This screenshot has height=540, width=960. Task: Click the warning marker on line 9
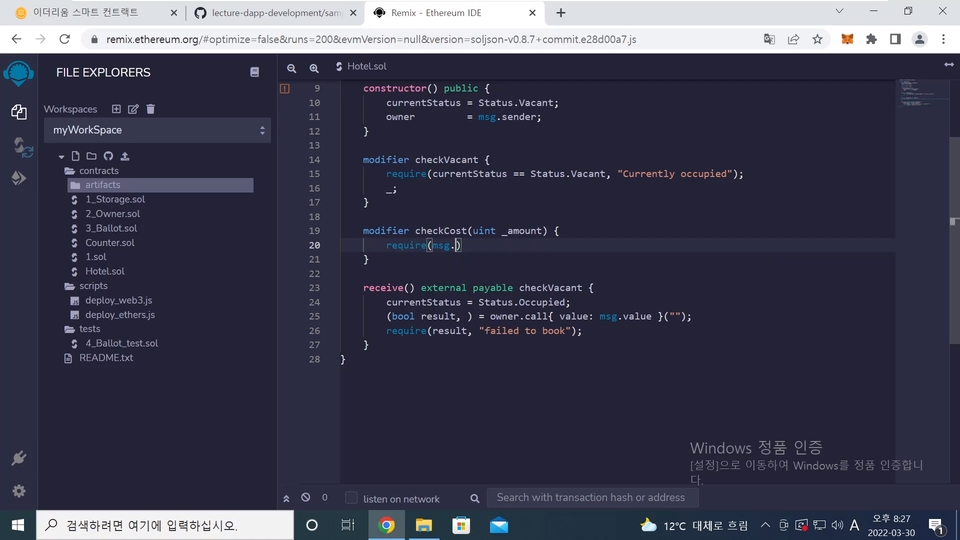(285, 88)
